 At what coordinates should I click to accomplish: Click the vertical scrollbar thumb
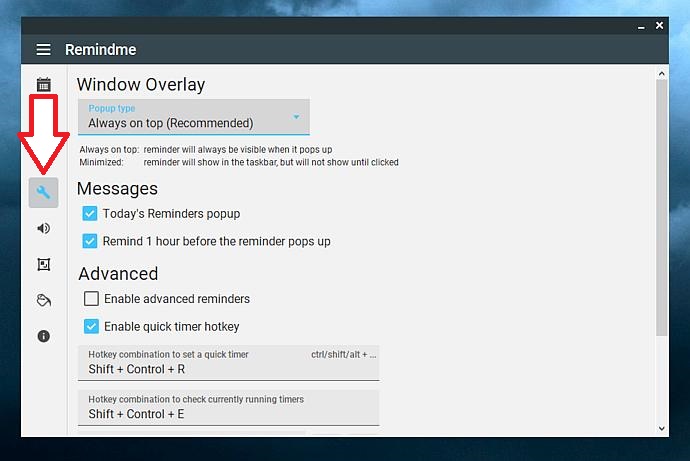coord(661,208)
